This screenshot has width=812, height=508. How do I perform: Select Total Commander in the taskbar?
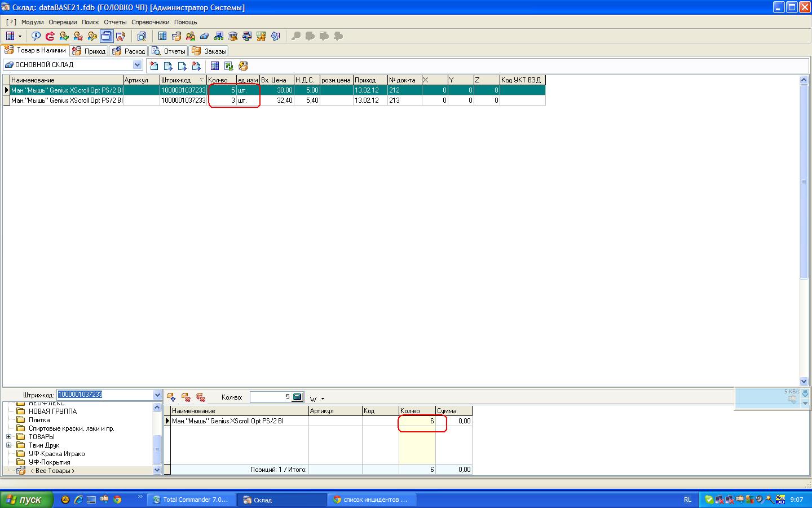click(189, 500)
